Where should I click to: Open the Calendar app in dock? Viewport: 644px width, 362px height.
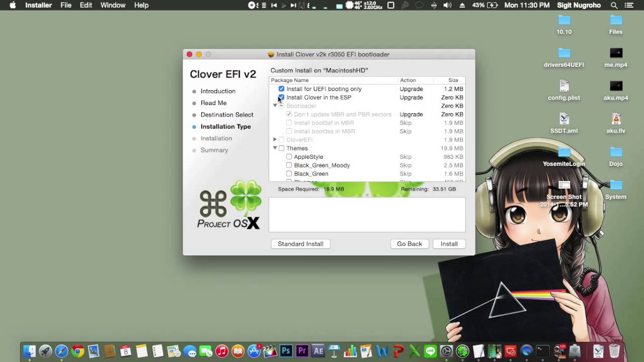125,351
